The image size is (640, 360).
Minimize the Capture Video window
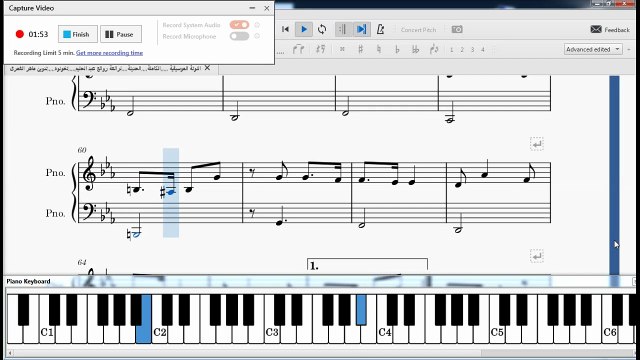252,8
